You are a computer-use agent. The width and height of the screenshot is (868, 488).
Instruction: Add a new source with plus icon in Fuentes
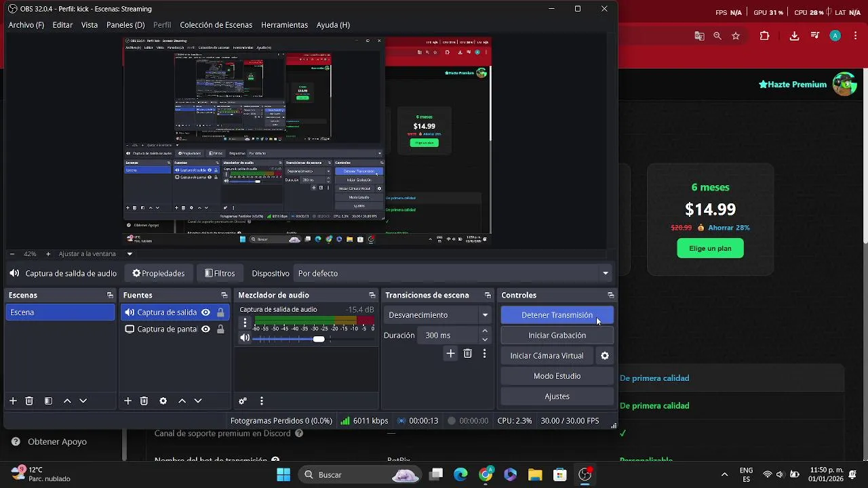tap(127, 401)
